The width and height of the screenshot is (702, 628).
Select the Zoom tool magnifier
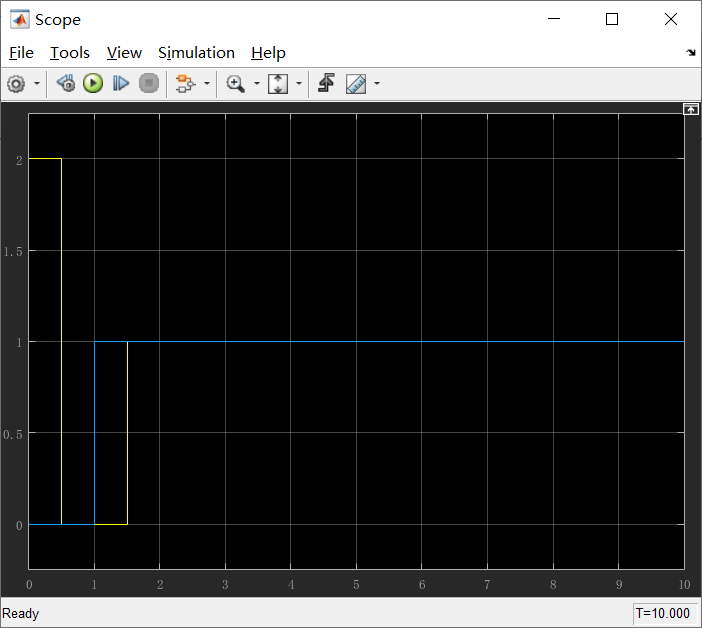pos(235,84)
